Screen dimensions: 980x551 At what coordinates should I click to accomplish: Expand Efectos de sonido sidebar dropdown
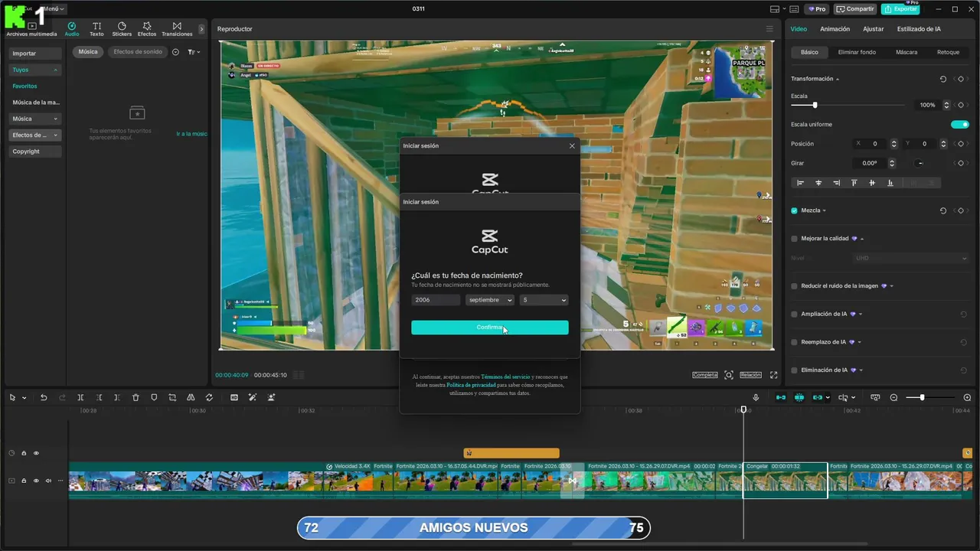[55, 135]
